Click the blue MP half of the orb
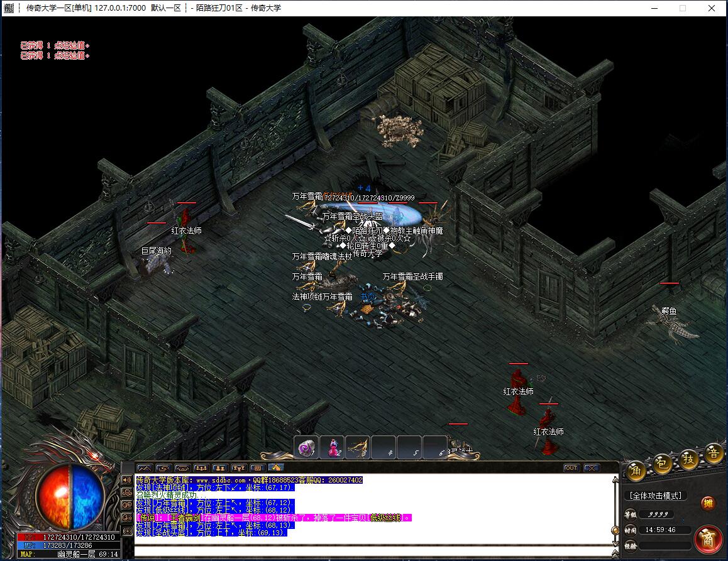 87,496
